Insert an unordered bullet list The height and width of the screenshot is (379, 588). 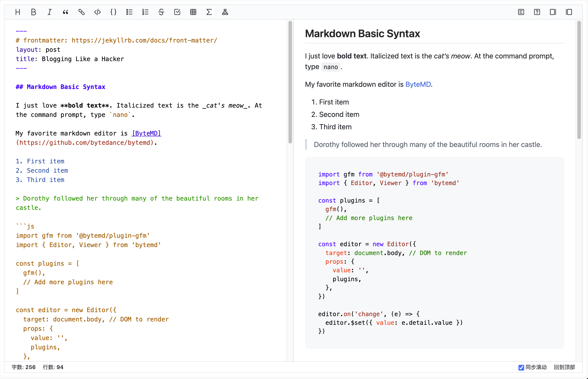129,12
